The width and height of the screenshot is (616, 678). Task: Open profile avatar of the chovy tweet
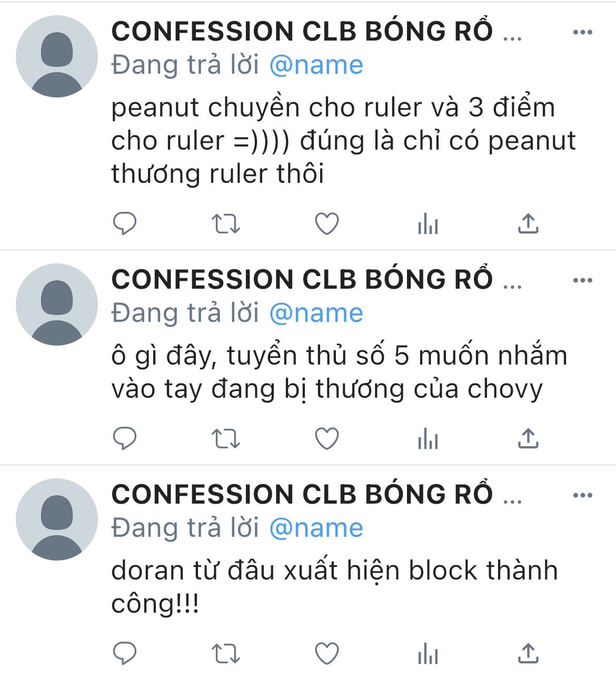57,304
